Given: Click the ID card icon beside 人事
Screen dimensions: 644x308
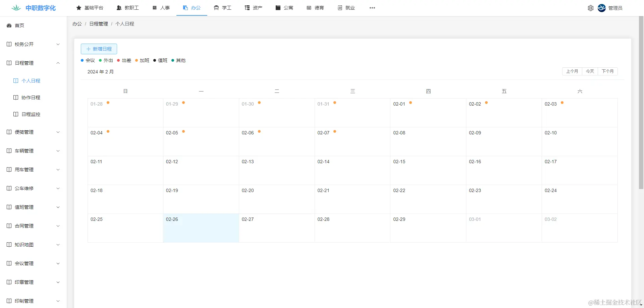Looking at the screenshot, I should click(x=155, y=8).
